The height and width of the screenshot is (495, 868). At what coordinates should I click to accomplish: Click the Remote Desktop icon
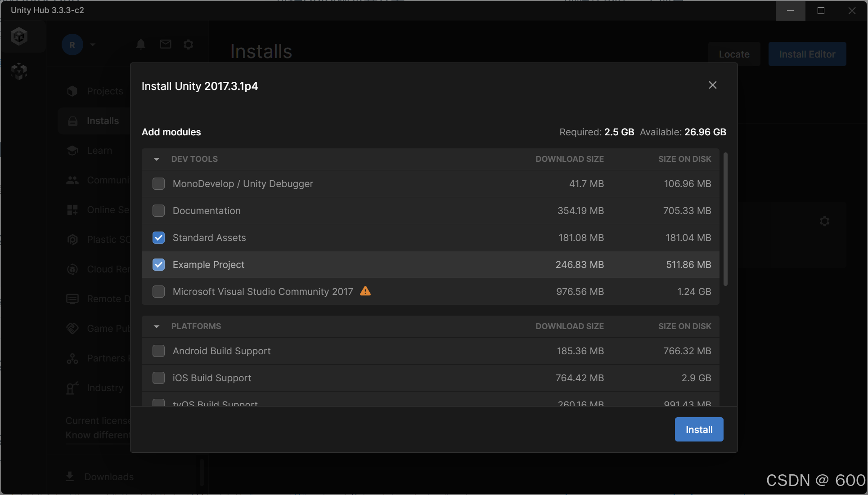pos(72,299)
